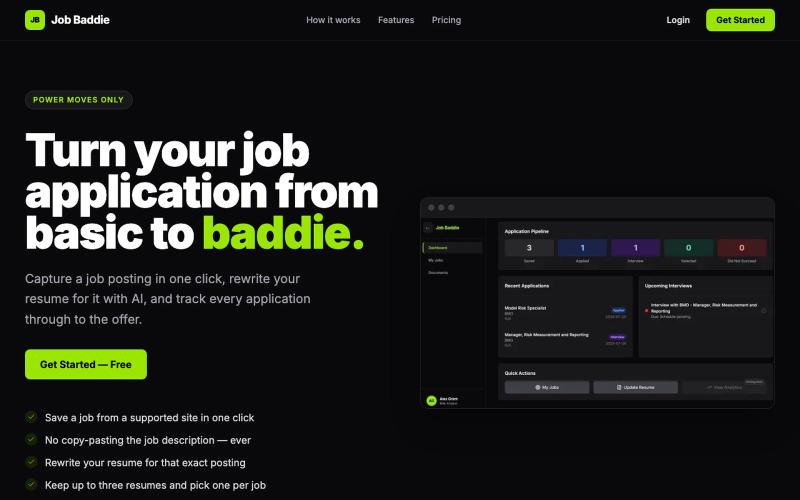
Task: Open 'Manager, Risk Measurement and Reporting' recent application
Action: point(565,340)
